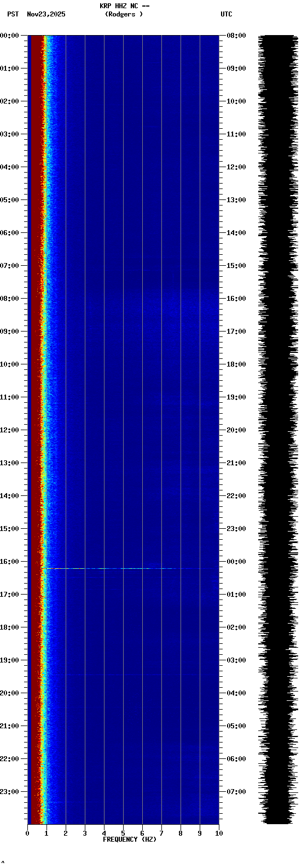Viewport: 302px width, 868px height.
Task: Pick the 07:00 label on the UTC axis
Action: (236, 792)
